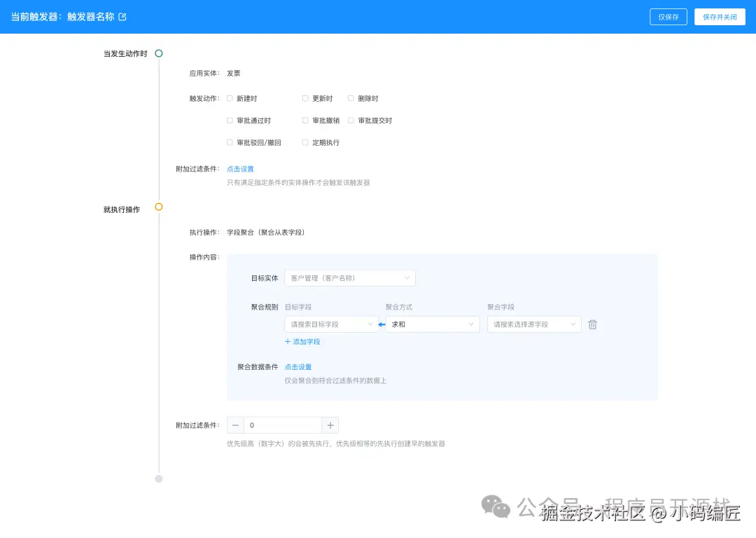The width and height of the screenshot is (756, 538).
Task: Click the minus button on 附加过滤条件 stepper
Action: [235, 425]
